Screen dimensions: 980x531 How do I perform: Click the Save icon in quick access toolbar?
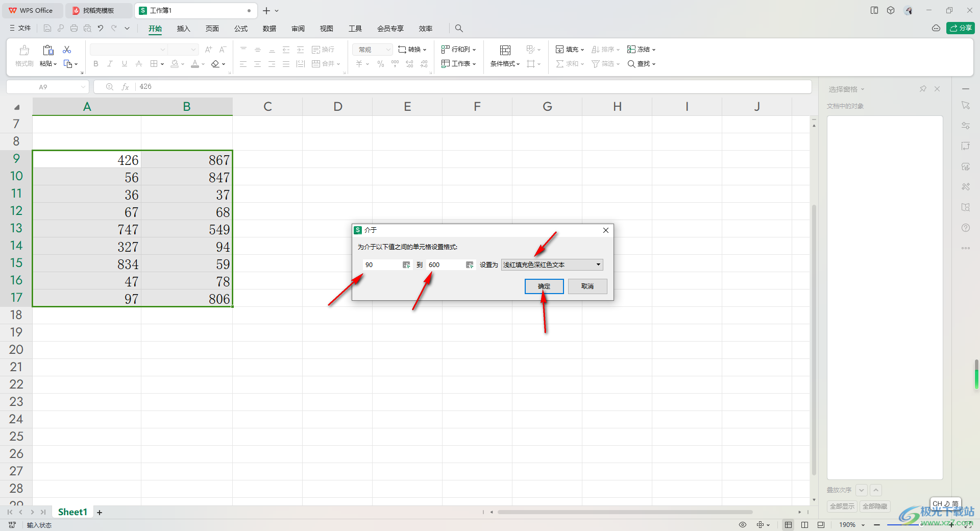pos(47,28)
